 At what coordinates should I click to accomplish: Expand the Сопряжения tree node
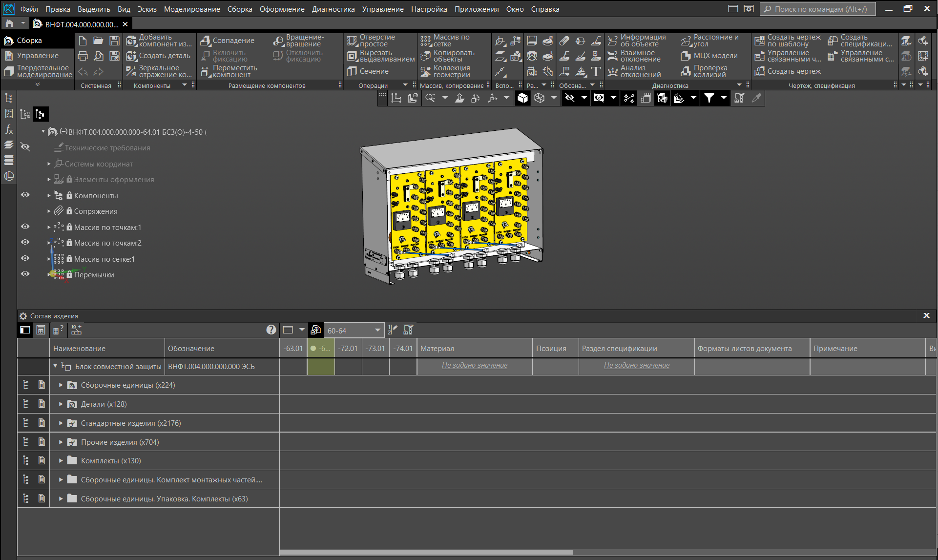(x=49, y=211)
